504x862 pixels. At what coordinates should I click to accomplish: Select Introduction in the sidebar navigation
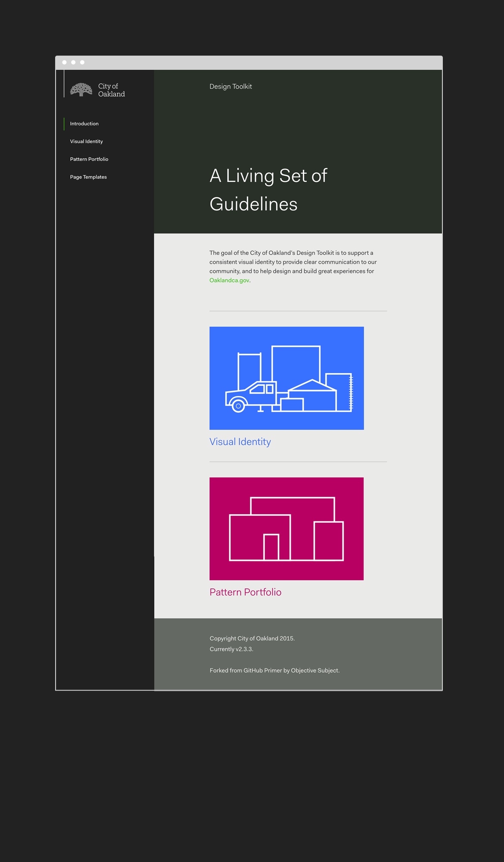coord(84,124)
